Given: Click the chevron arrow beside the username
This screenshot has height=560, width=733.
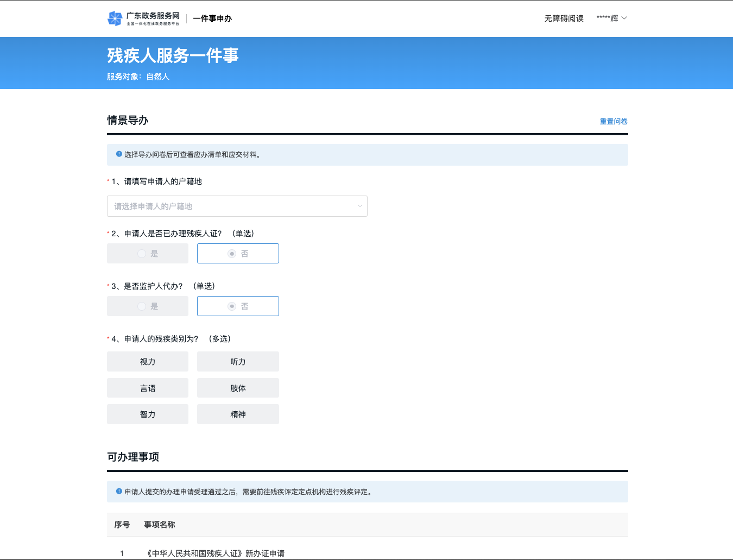Looking at the screenshot, I should (x=624, y=18).
